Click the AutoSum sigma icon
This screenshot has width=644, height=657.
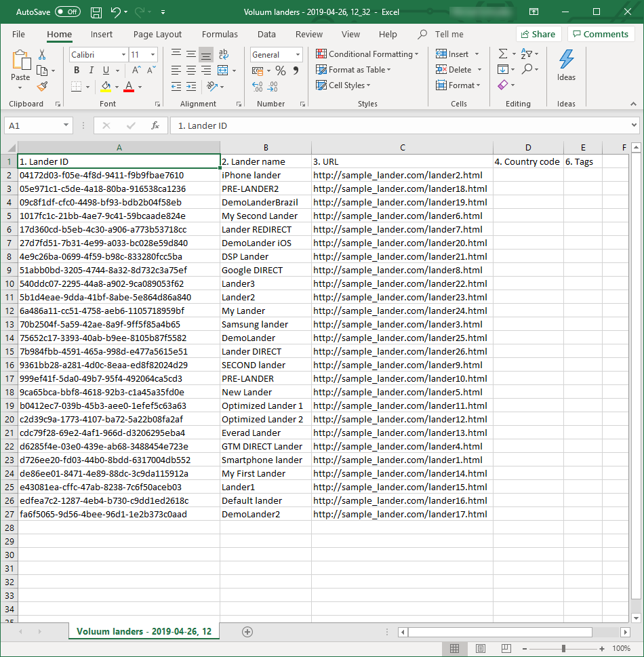[x=502, y=54]
